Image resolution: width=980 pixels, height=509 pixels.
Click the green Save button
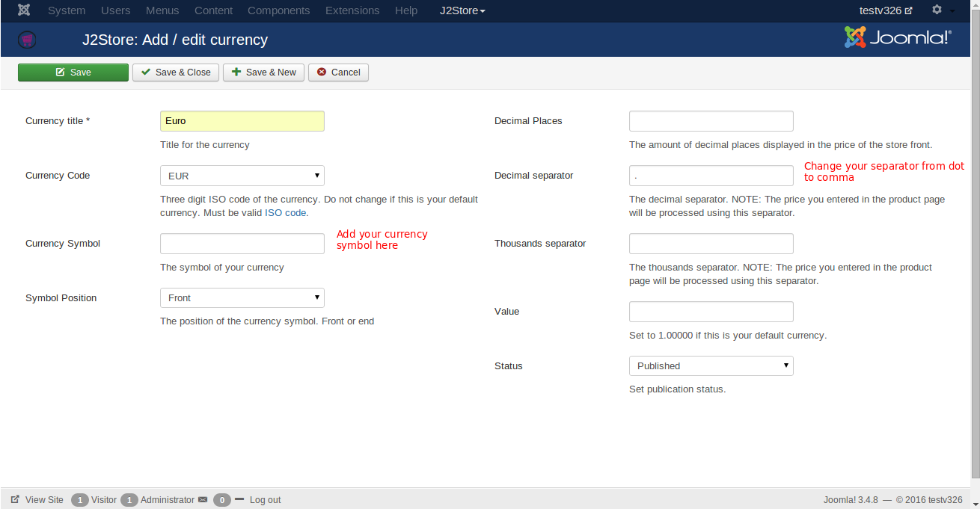(x=73, y=73)
